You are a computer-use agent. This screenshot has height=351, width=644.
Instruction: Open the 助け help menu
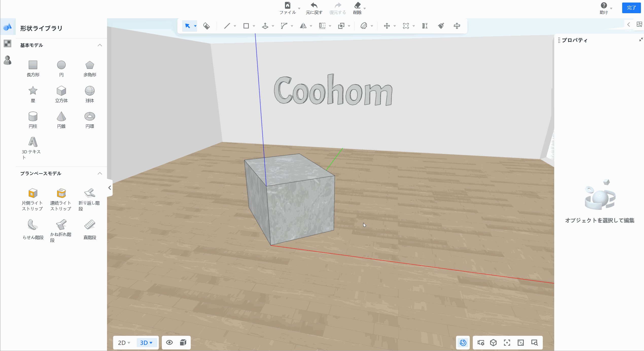(x=604, y=8)
